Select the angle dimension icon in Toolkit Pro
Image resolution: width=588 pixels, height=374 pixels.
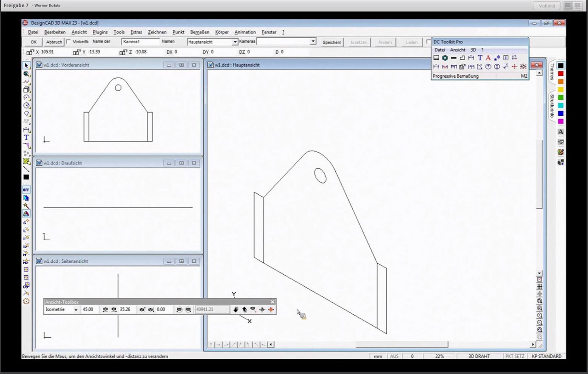click(479, 67)
